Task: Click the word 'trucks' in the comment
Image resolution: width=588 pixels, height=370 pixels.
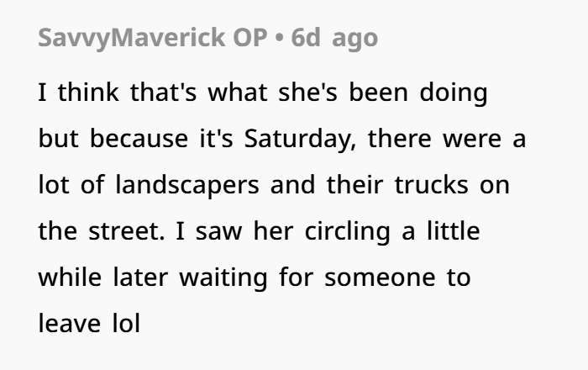Action: [x=431, y=185]
